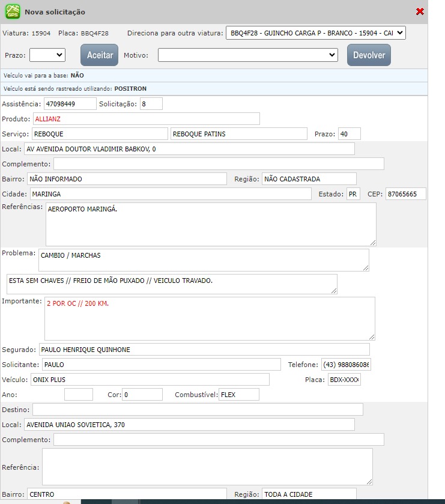Click the Problema text area
The height and width of the screenshot is (504, 445).
203,260
